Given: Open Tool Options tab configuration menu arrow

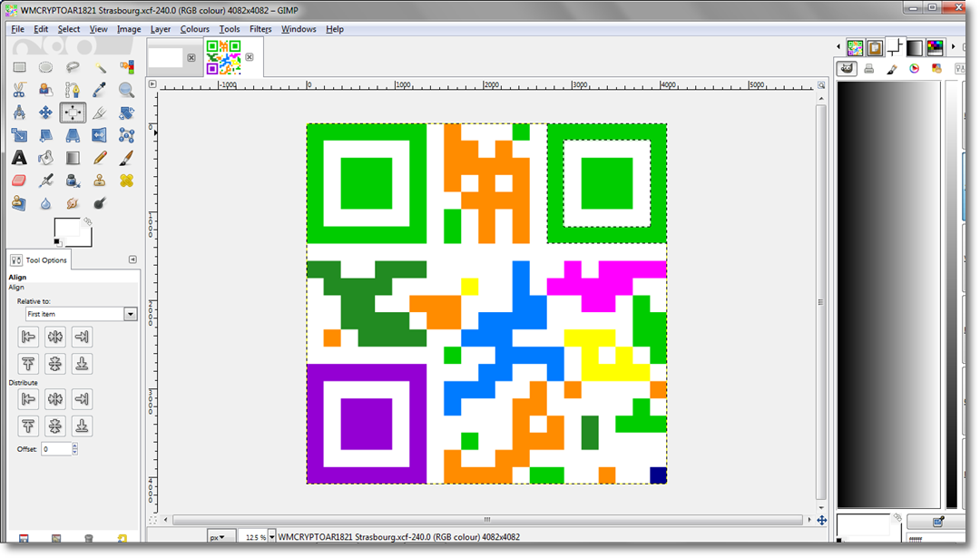Looking at the screenshot, I should 132,259.
